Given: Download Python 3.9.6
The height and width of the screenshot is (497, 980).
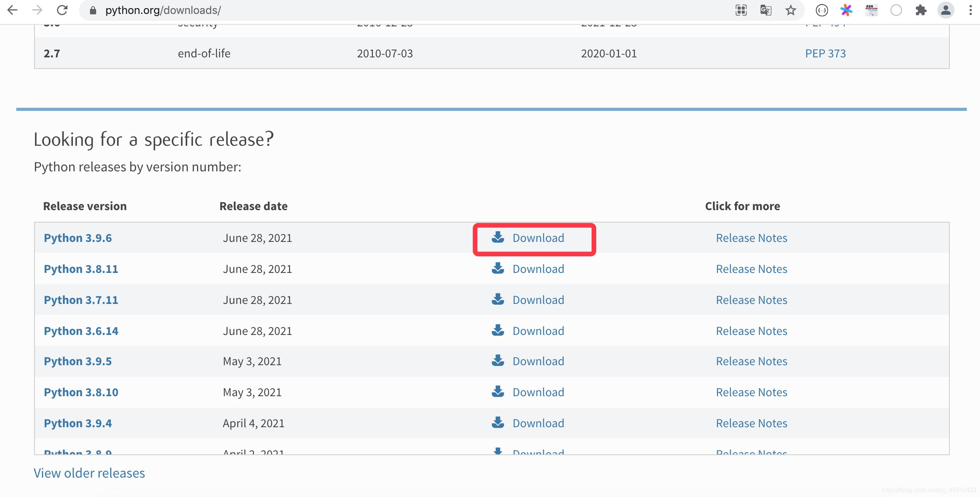Looking at the screenshot, I should tap(538, 238).
